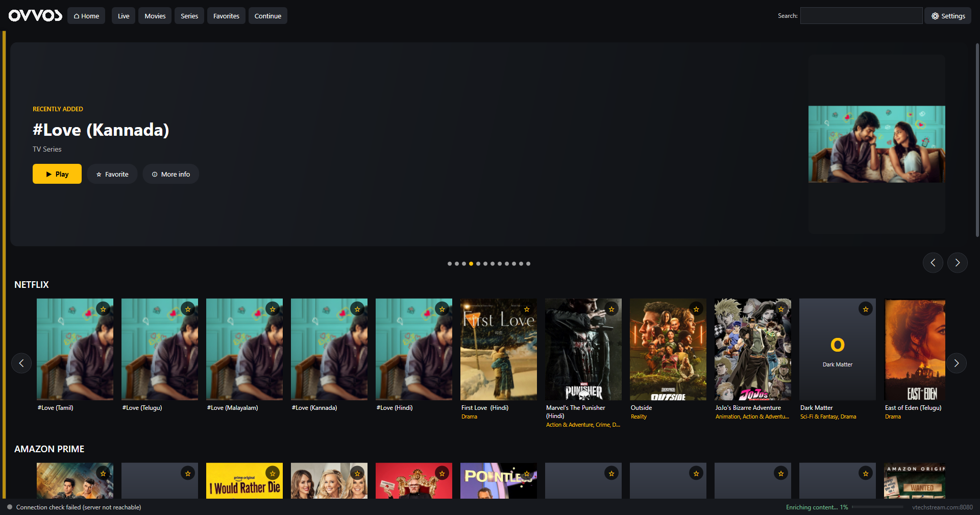Click the OVVOS logo
Screen dimensions: 980x515
click(35, 16)
